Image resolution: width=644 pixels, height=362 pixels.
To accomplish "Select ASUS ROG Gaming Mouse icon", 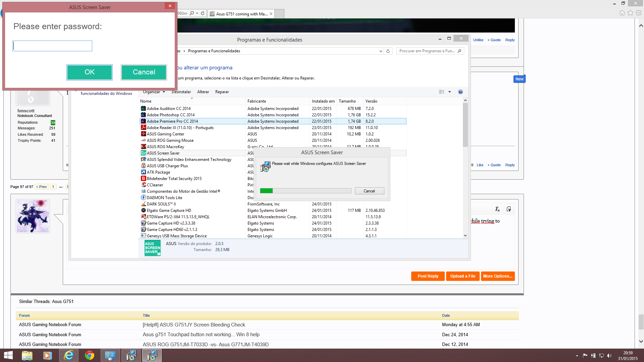I will pos(143,140).
